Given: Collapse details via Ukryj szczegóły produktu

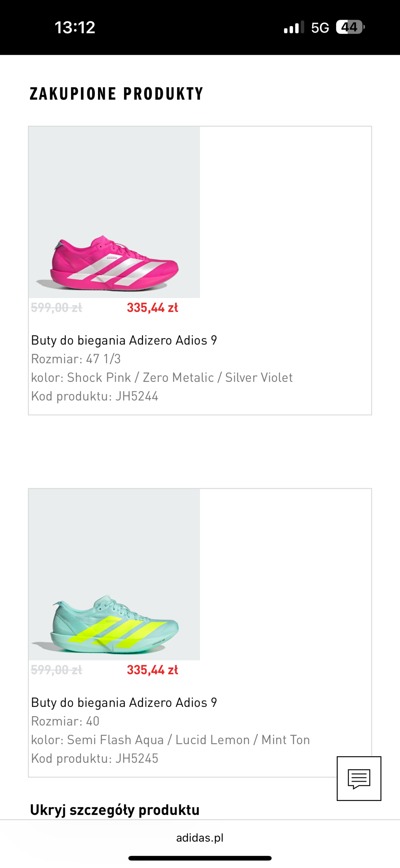Looking at the screenshot, I should pyautogui.click(x=115, y=810).
